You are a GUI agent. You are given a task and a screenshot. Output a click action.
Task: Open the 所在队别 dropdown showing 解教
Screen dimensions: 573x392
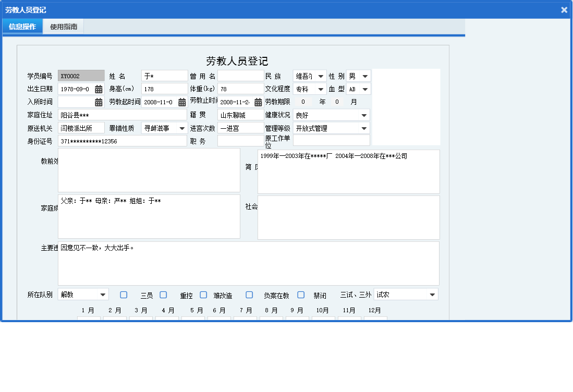pyautogui.click(x=104, y=294)
